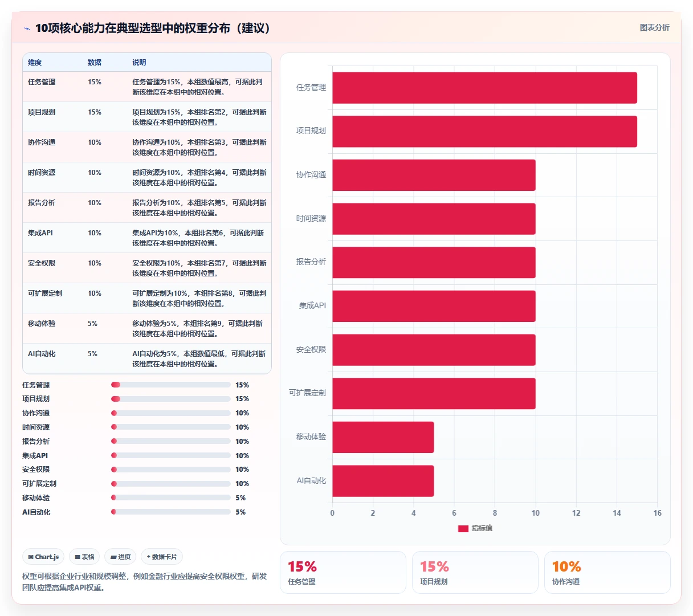Click the 数据 column header
The width and height of the screenshot is (693, 616).
95,63
